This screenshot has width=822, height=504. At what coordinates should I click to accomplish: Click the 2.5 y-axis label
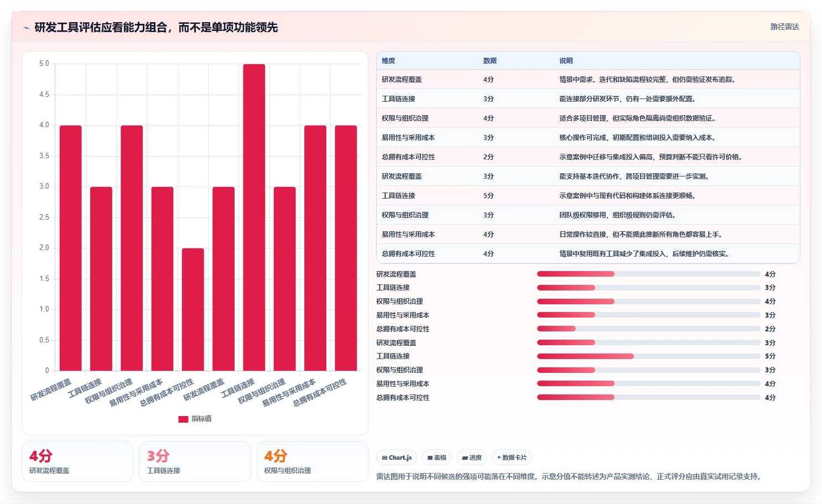pyautogui.click(x=44, y=217)
